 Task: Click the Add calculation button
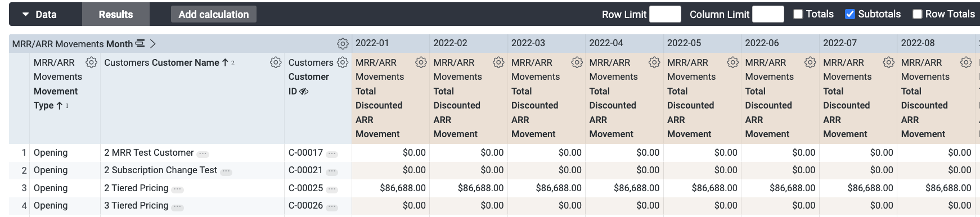(214, 15)
